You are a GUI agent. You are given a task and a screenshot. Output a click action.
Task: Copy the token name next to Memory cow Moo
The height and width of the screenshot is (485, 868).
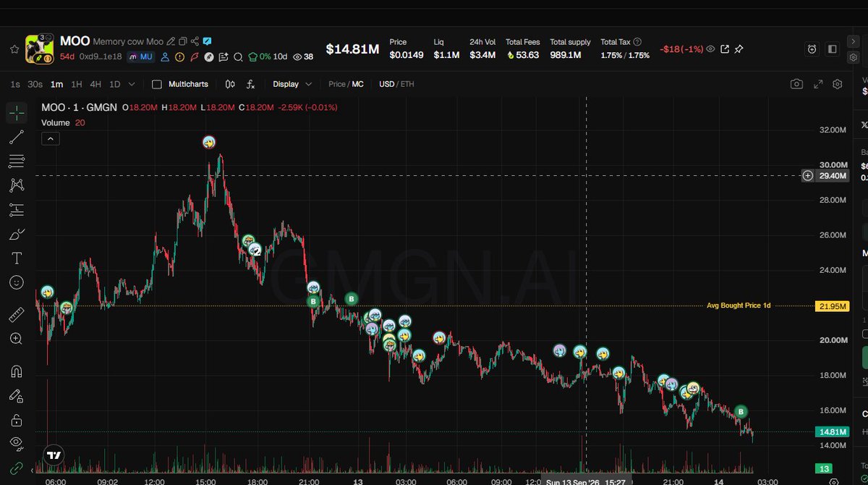[x=183, y=41]
